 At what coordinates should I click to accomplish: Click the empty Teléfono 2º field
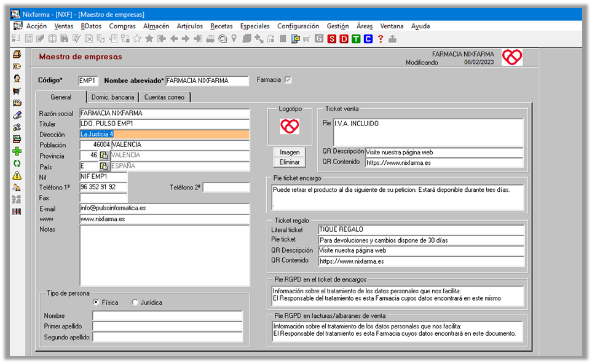click(x=226, y=188)
